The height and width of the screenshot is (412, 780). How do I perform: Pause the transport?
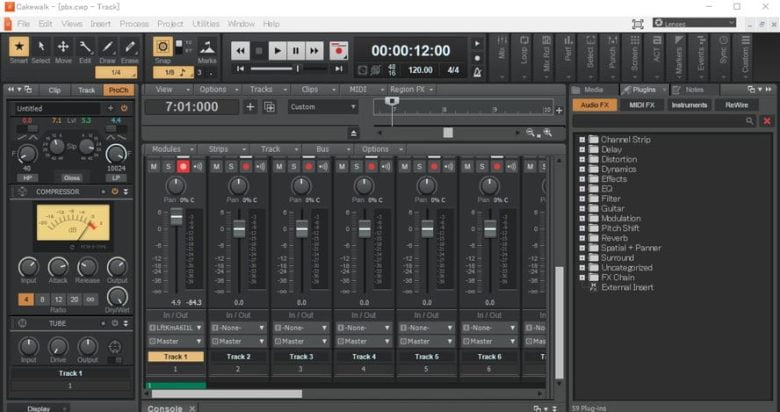click(295, 50)
